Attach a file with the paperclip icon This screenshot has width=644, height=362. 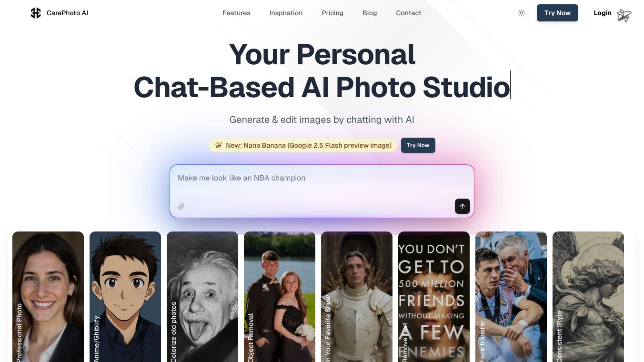tap(181, 206)
